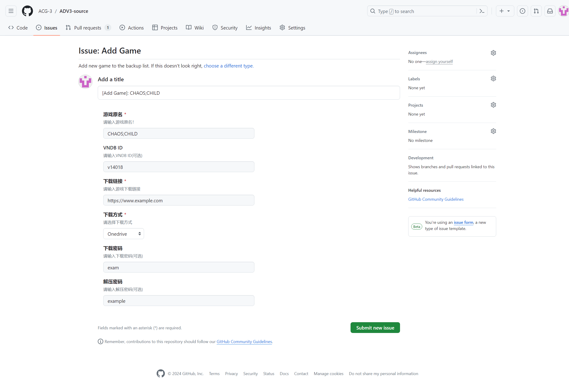Open pull requests icon in header

click(536, 11)
